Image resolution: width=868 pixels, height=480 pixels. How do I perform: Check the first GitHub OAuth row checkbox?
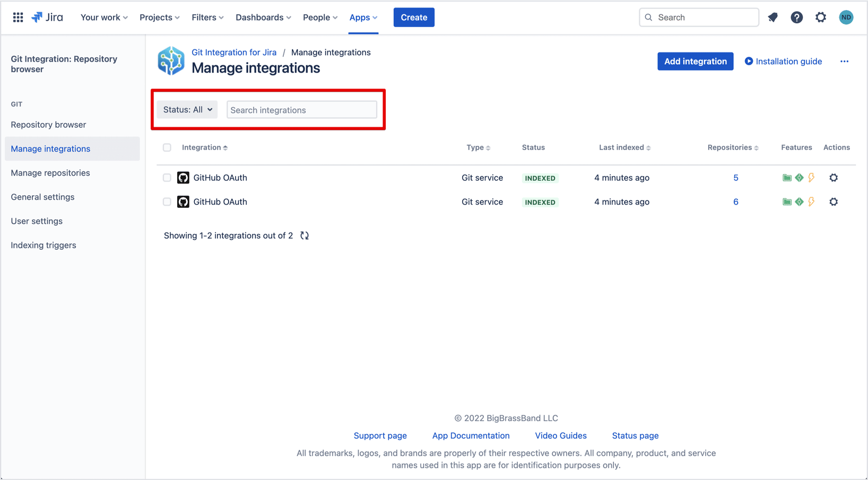167,178
